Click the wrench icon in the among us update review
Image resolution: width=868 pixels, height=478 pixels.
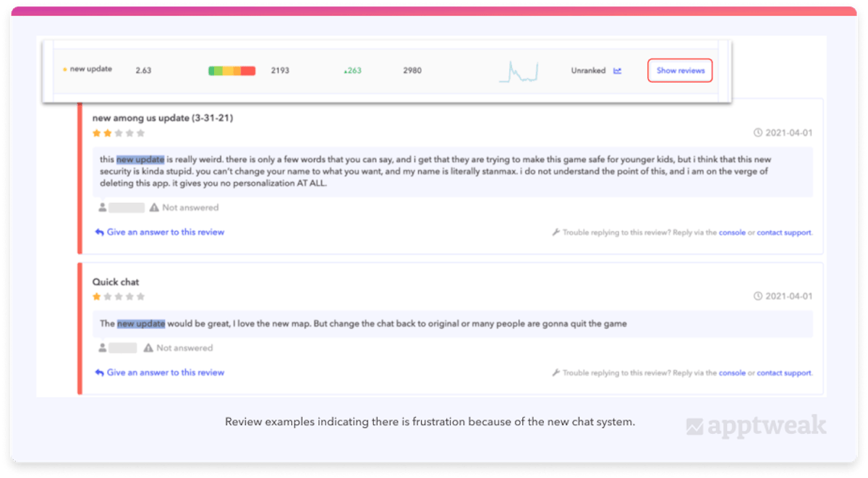[556, 233]
